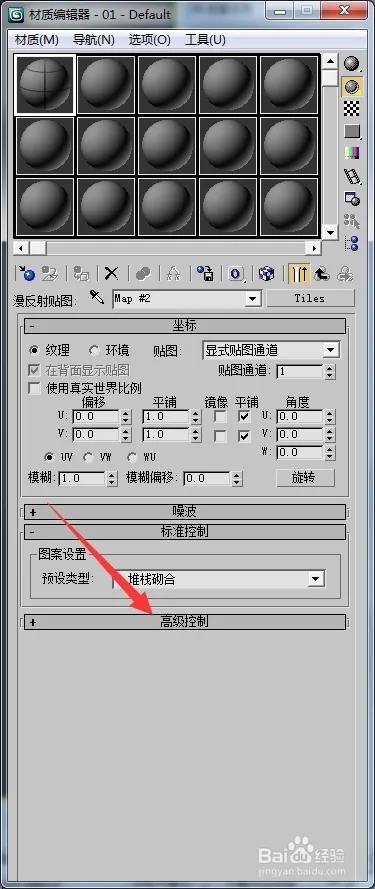Enable 使用真实世界比例 checkbox

[x=35, y=388]
